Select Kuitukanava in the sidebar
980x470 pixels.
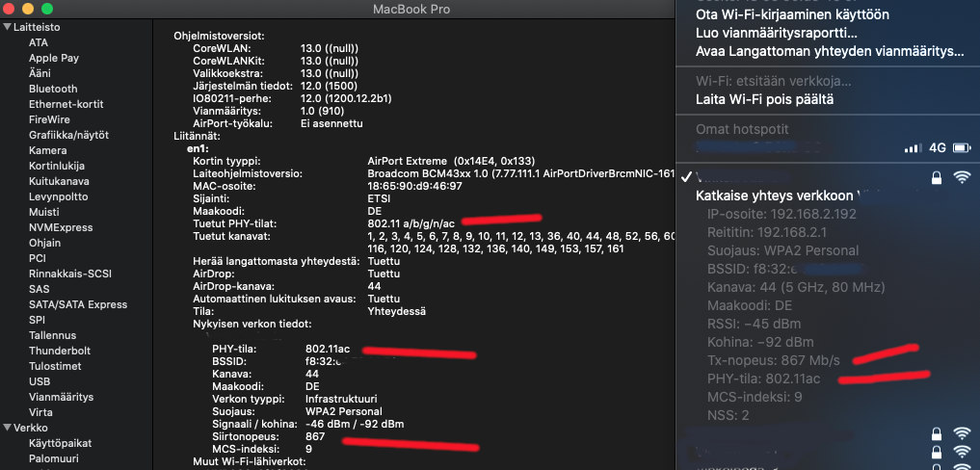tap(59, 181)
